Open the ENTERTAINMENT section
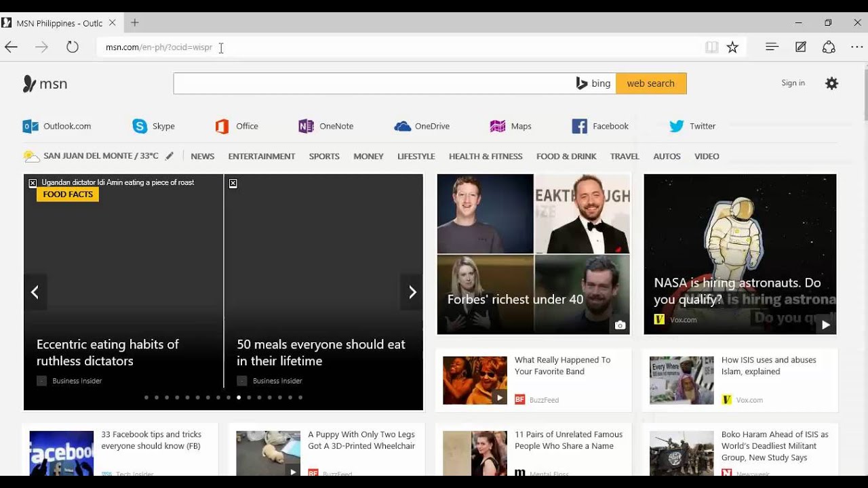Screen dimensions: 868x488 262,156
